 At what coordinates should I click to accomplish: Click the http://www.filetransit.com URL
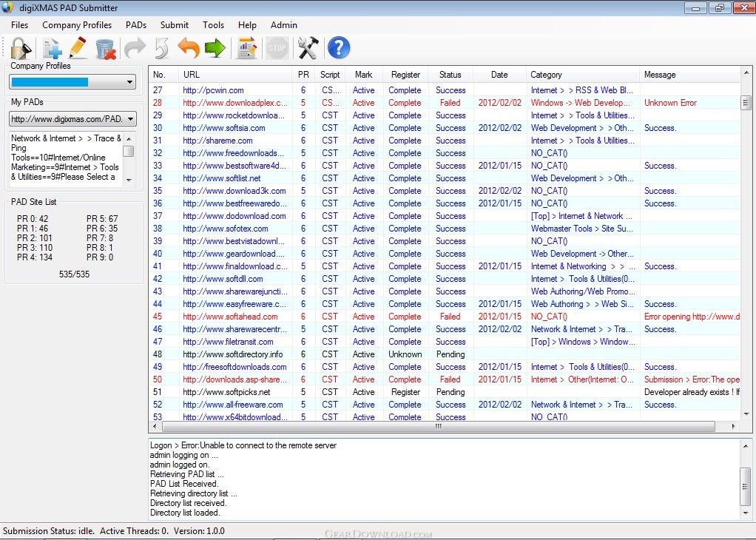click(x=228, y=342)
